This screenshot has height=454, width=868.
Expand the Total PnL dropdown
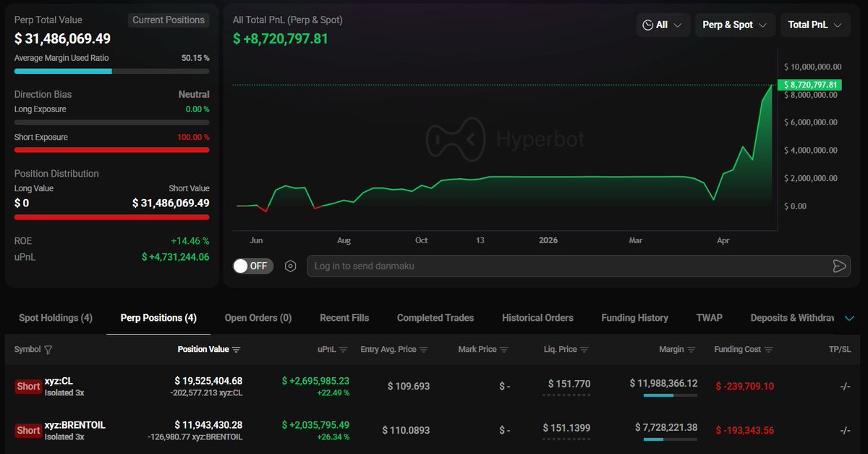[814, 25]
